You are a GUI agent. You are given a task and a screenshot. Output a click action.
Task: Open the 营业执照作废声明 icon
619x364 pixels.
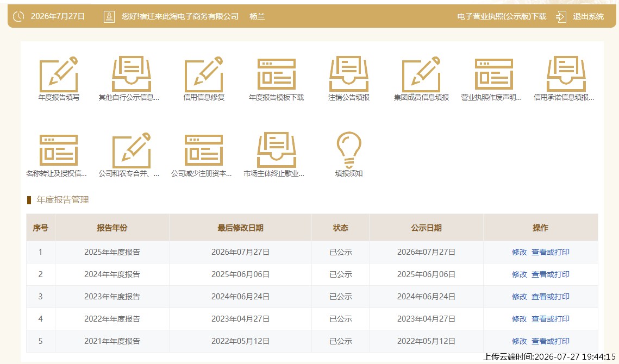tap(494, 74)
